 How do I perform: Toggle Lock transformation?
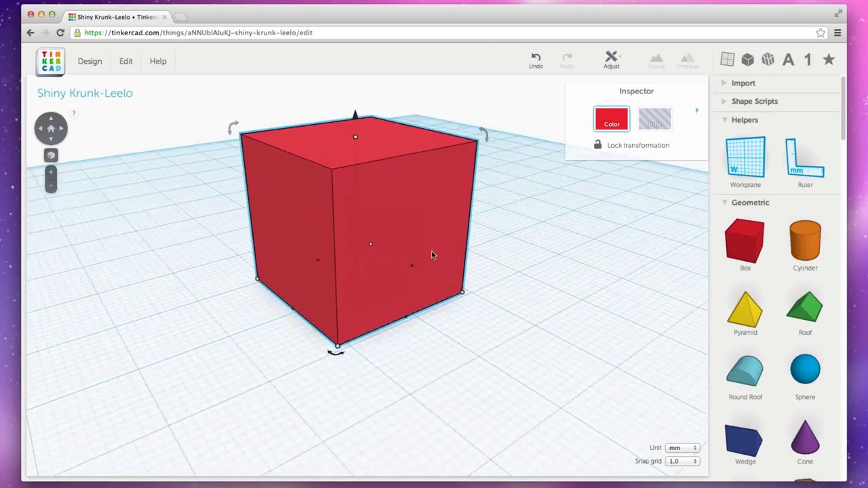[631, 145]
